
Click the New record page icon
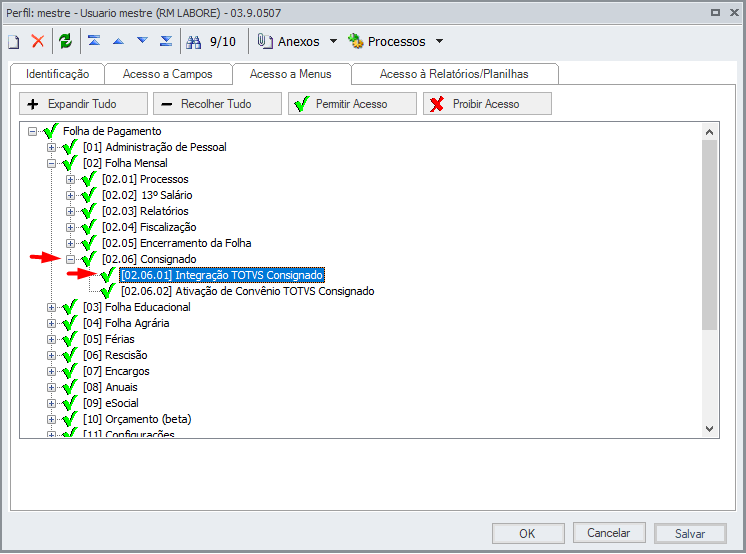tap(14, 42)
